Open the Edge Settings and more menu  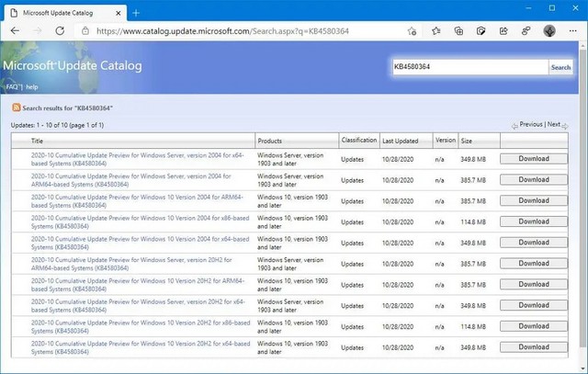pyautogui.click(x=573, y=30)
